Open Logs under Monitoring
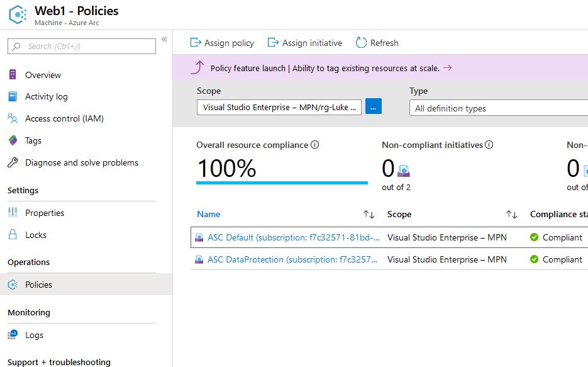 [34, 335]
